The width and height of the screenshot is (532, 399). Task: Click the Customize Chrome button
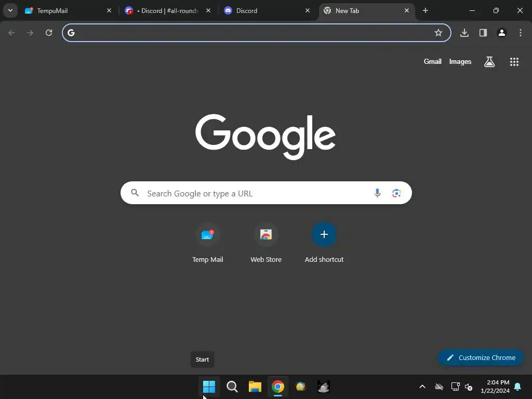pyautogui.click(x=481, y=357)
